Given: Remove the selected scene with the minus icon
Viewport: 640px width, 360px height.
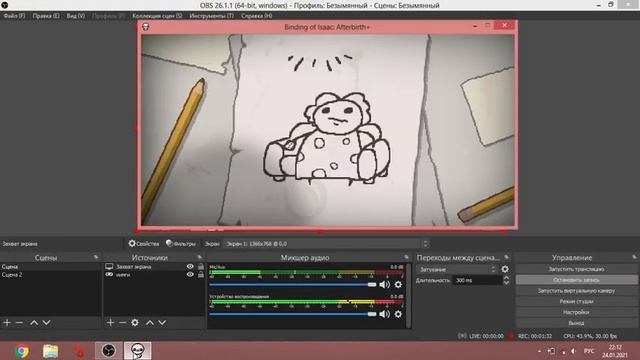Looking at the screenshot, I should (19, 322).
